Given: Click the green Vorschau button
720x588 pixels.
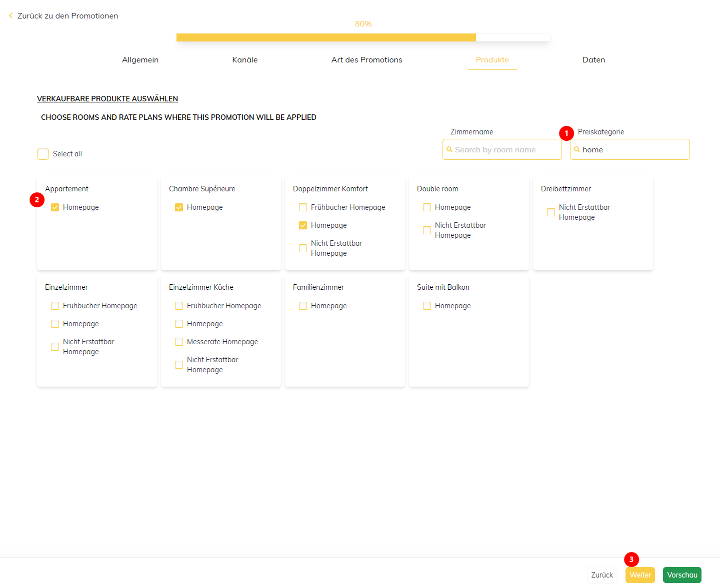Looking at the screenshot, I should 682,575.
